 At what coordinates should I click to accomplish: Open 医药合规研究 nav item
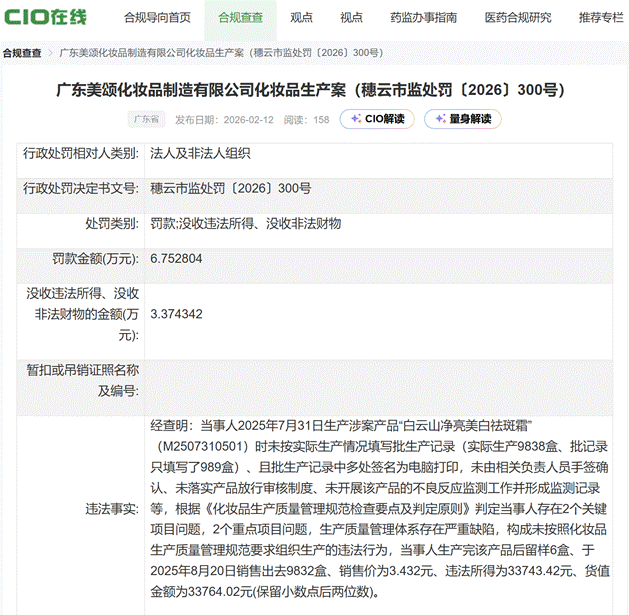click(x=518, y=18)
